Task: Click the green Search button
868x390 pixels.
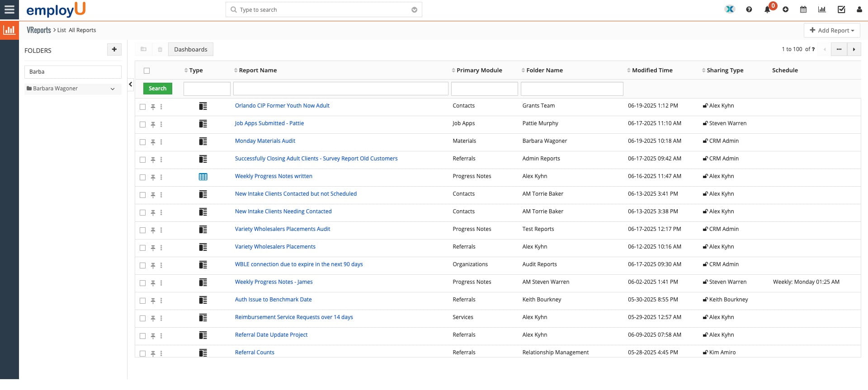Action: pos(157,89)
